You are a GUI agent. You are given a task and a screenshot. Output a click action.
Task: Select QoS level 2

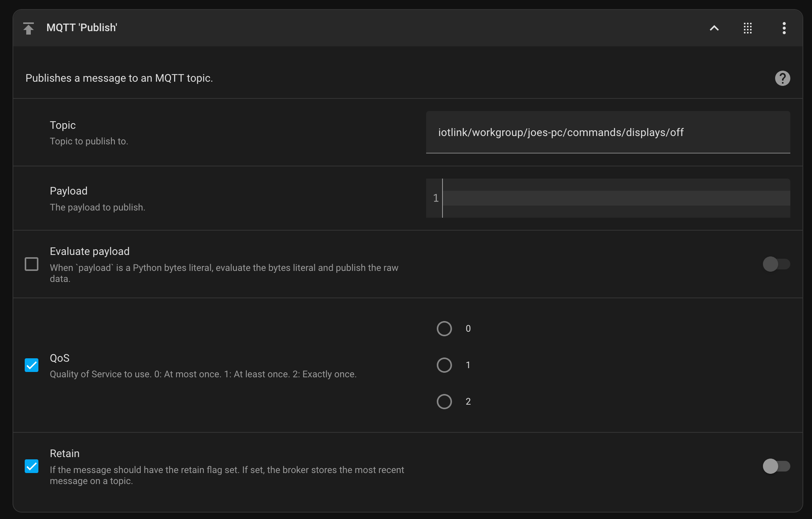coord(444,401)
